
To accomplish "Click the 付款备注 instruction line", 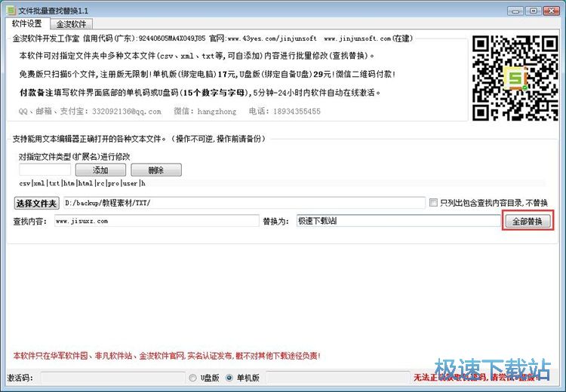I will tap(200, 93).
